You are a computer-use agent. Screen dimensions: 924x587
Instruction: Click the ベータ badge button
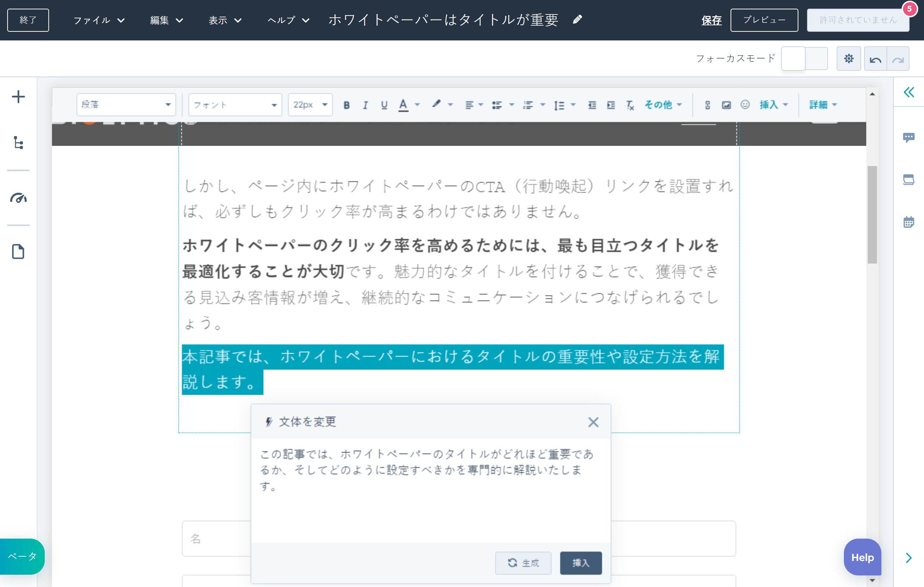(x=22, y=556)
